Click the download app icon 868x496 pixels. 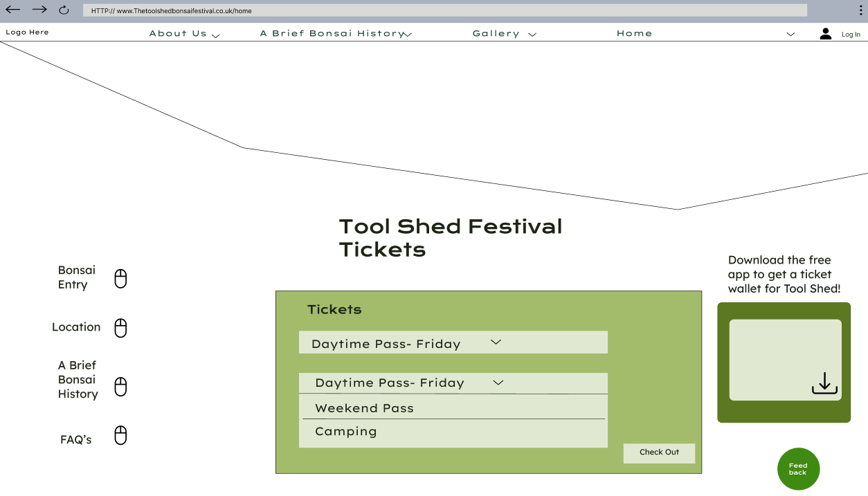coord(824,383)
